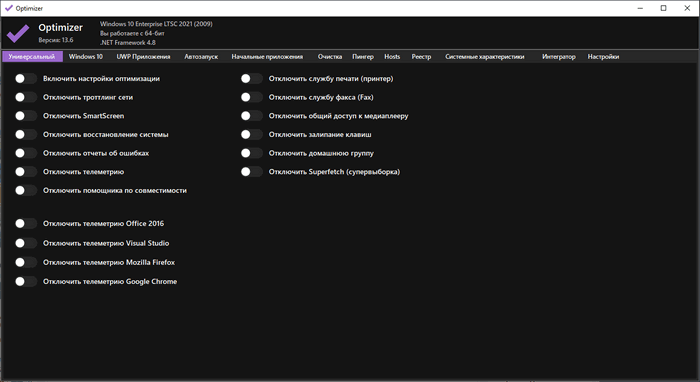Image resolution: width=700 pixels, height=382 pixels.
Task: Switch to UWP Приложения tab
Action: 143,57
